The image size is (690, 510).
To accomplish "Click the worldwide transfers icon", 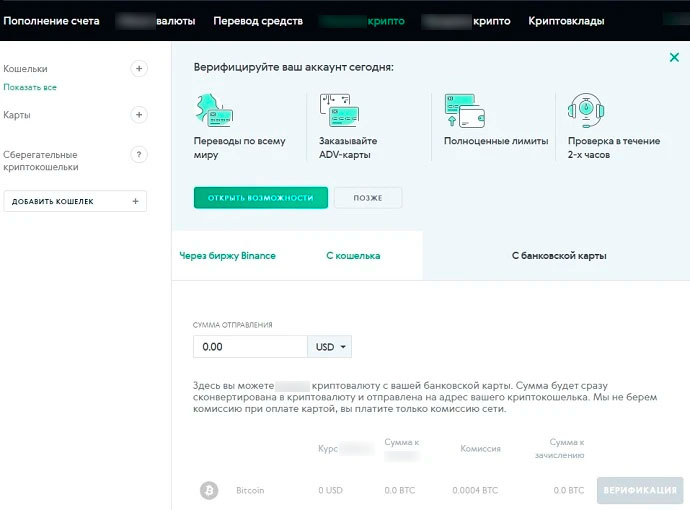I will click(216, 109).
